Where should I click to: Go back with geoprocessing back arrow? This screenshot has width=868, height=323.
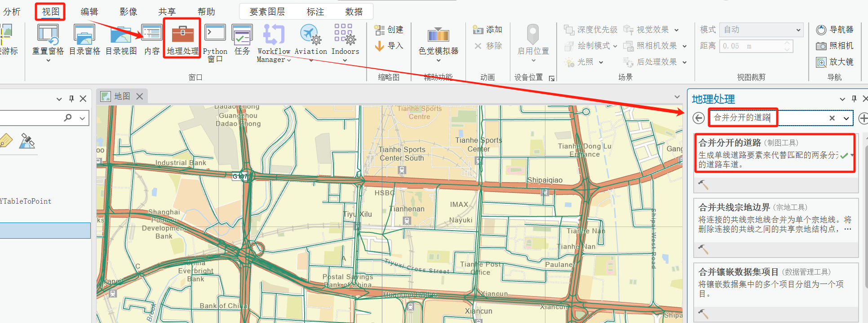699,118
